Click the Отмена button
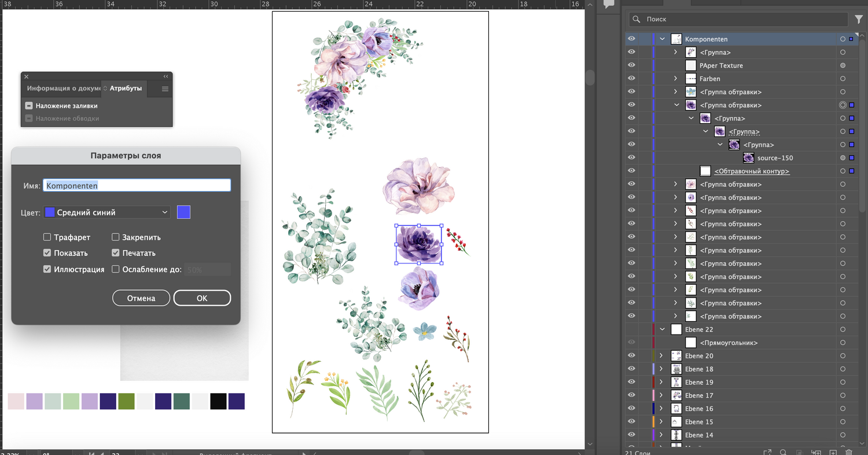The image size is (868, 455). [x=141, y=298]
